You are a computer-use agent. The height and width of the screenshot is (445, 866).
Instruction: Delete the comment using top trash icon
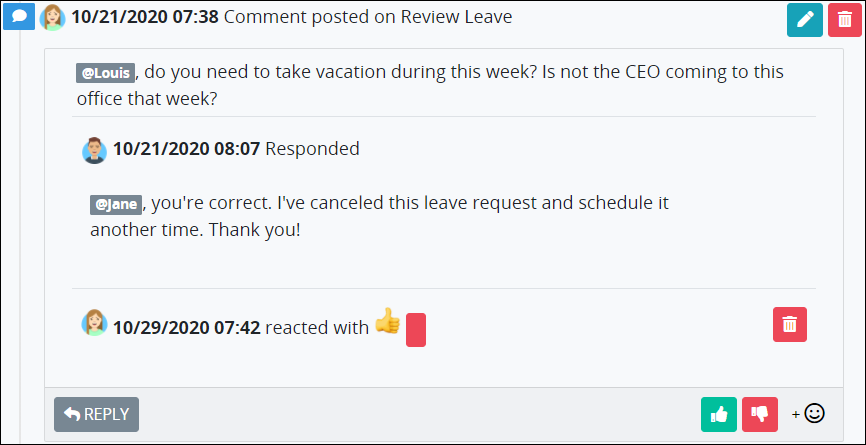tap(845, 20)
